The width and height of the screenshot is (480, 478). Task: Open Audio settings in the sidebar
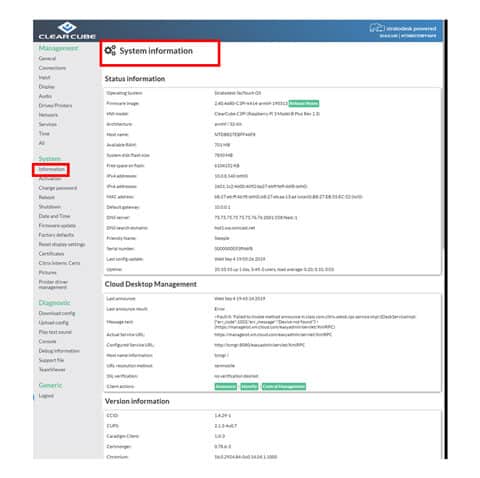point(45,96)
